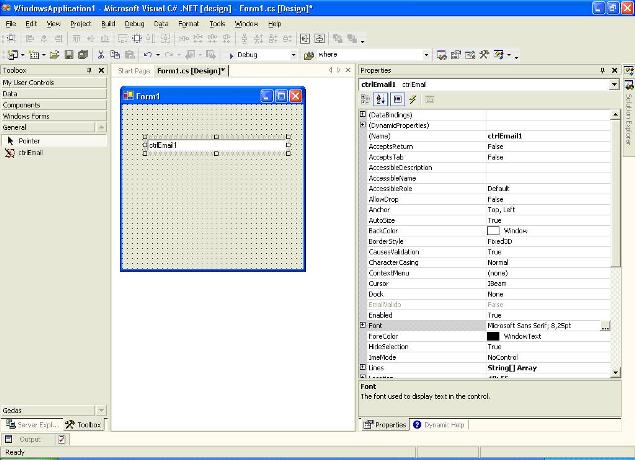
Task: Click the Save floppy disk icon
Action: pos(69,55)
